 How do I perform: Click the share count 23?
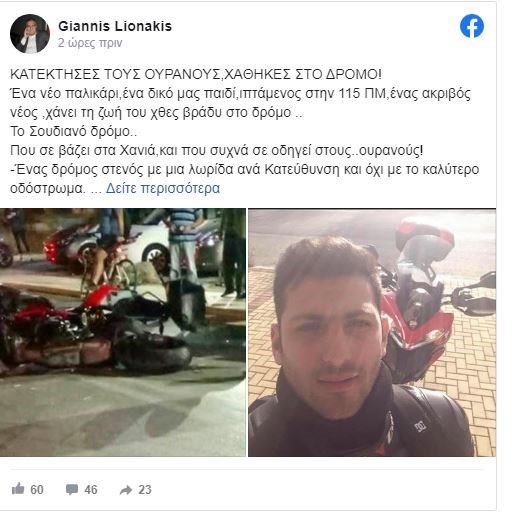145,489
